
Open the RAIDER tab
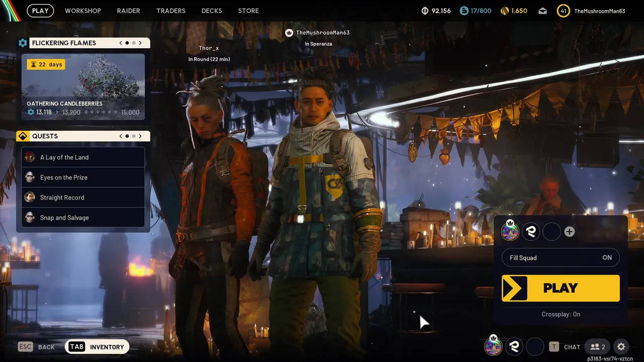pyautogui.click(x=128, y=11)
